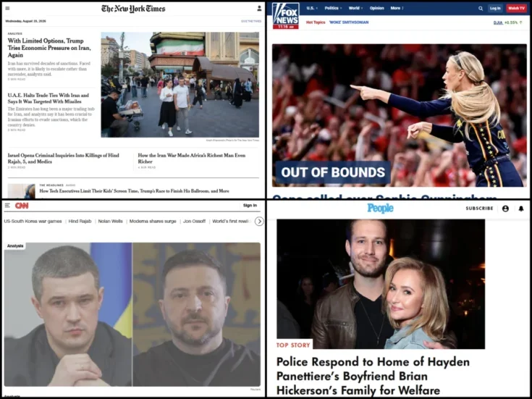Click the Hot Topics label on Fox News
Screen dimensions: 532x399
(316, 22)
